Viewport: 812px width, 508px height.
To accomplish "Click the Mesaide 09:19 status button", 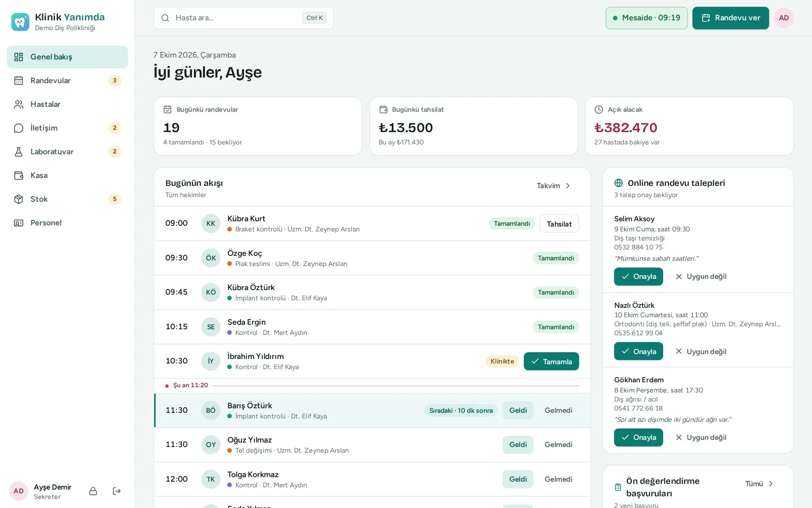I will pyautogui.click(x=647, y=18).
